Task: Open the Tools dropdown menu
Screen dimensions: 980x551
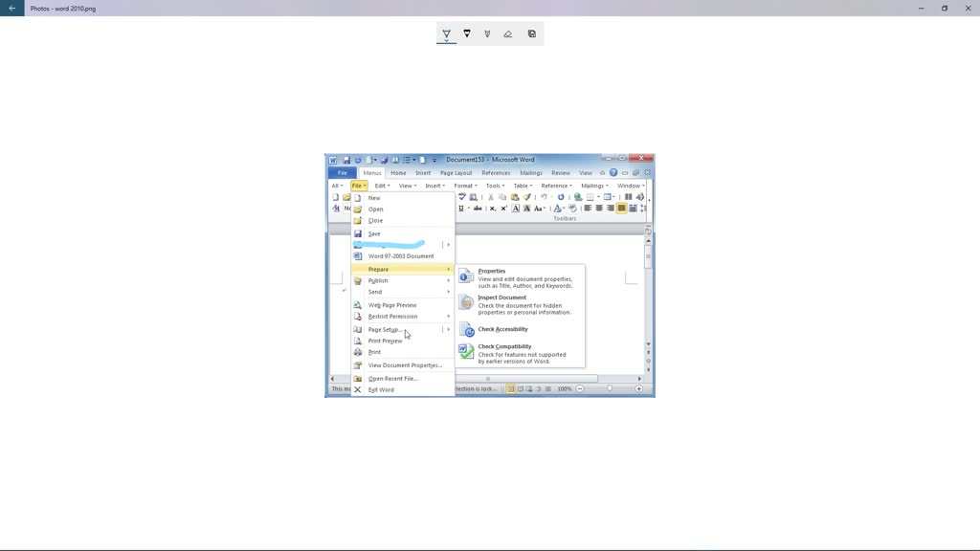Action: coord(493,186)
